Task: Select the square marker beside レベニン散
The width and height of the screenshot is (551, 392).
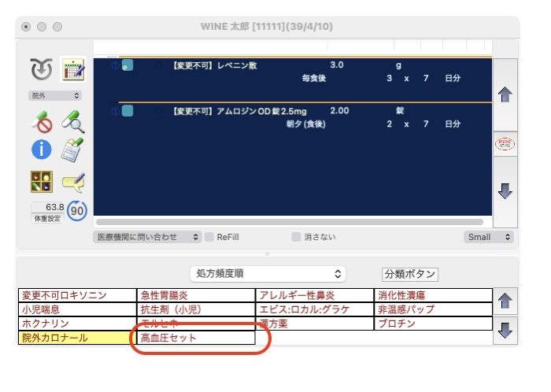Action: [x=128, y=66]
